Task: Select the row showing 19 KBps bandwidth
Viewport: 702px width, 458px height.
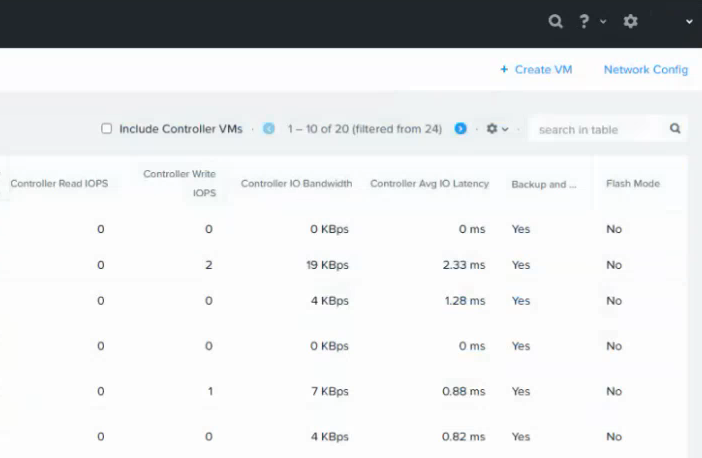Action: [328, 265]
